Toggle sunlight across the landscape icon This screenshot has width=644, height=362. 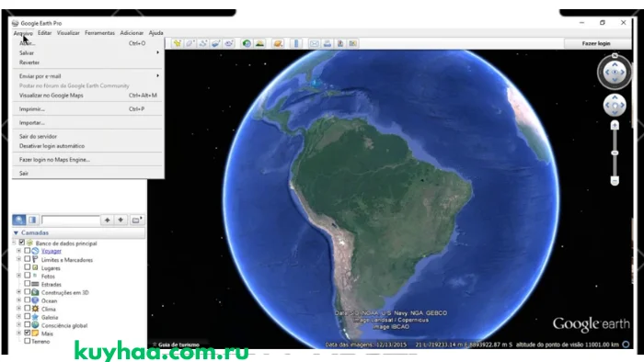259,43
